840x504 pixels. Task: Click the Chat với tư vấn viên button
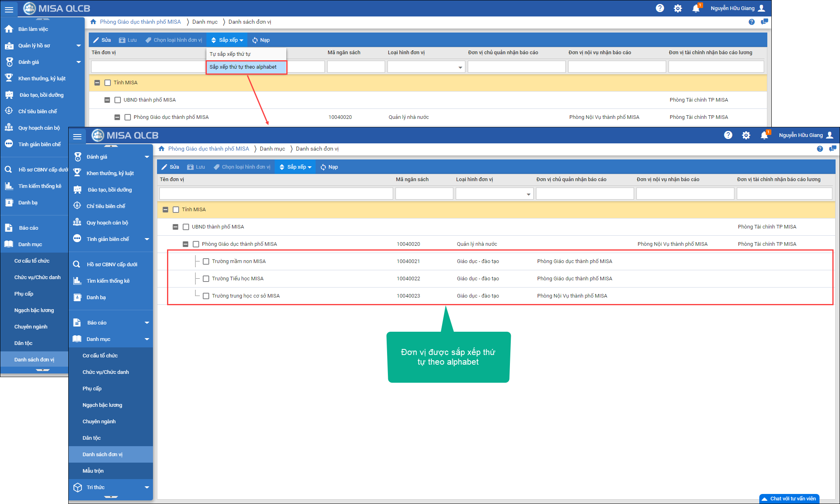pyautogui.click(x=789, y=498)
